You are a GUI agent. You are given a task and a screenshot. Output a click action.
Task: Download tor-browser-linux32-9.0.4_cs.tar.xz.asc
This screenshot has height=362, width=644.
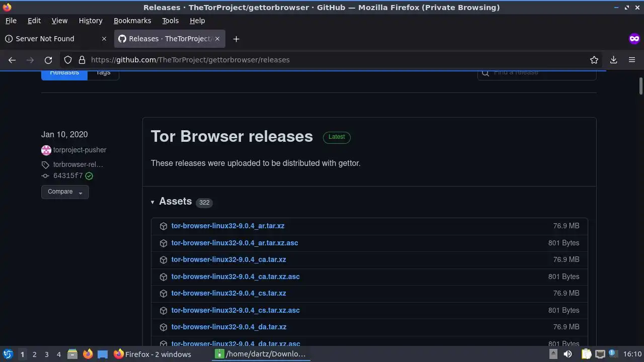tap(235, 310)
